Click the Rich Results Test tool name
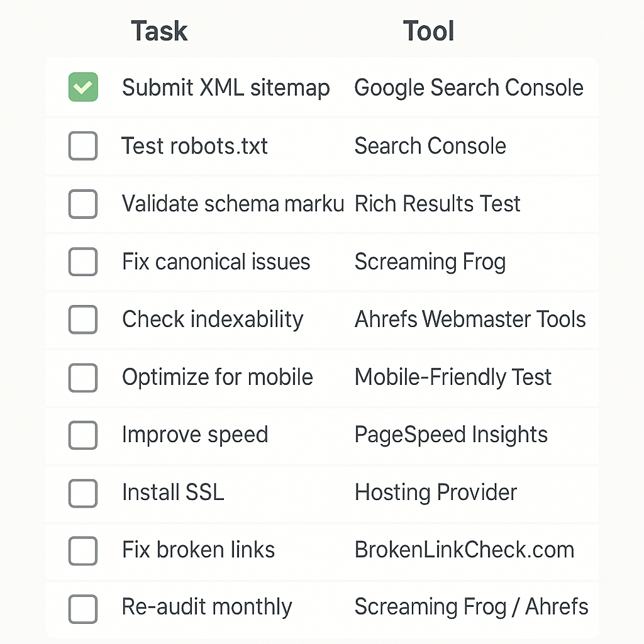Screen dimensions: 644x644 pyautogui.click(x=438, y=204)
